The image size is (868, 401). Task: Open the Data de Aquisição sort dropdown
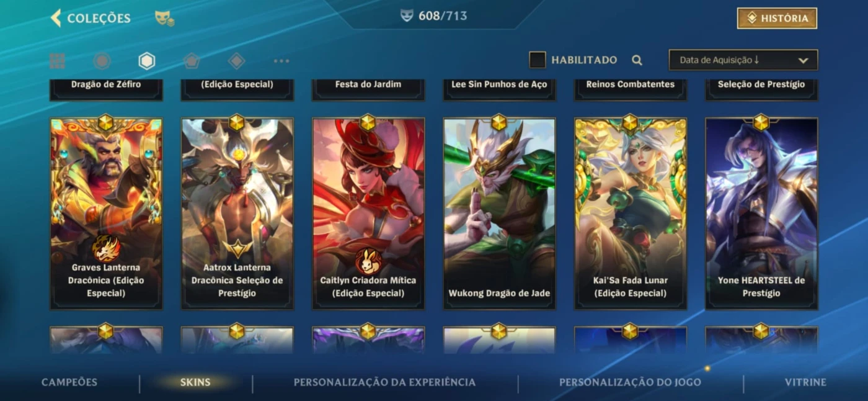click(743, 60)
